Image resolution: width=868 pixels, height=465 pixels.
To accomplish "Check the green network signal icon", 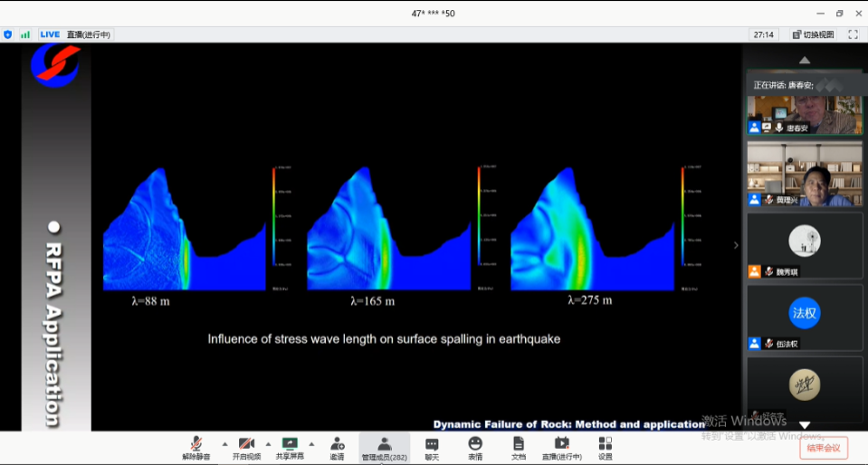I will (25, 34).
